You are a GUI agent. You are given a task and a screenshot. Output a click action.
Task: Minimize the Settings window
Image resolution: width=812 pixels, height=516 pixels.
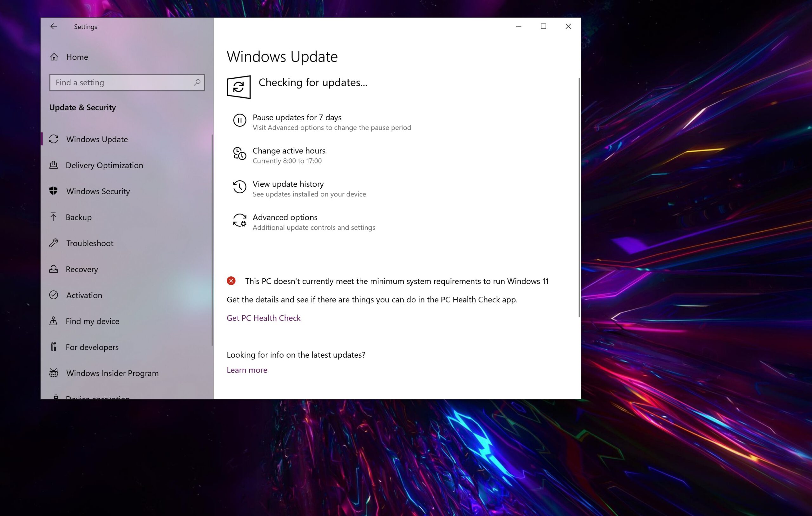(x=519, y=26)
